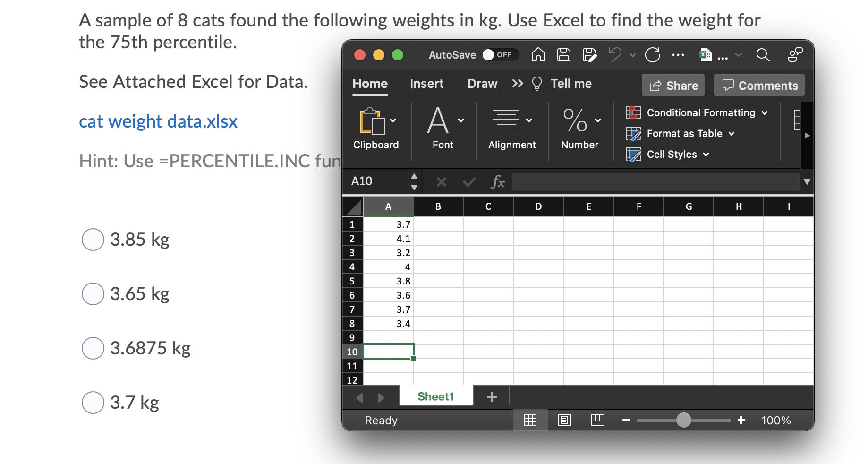Select cell A10 in the worksheet
The image size is (868, 464).
388,352
